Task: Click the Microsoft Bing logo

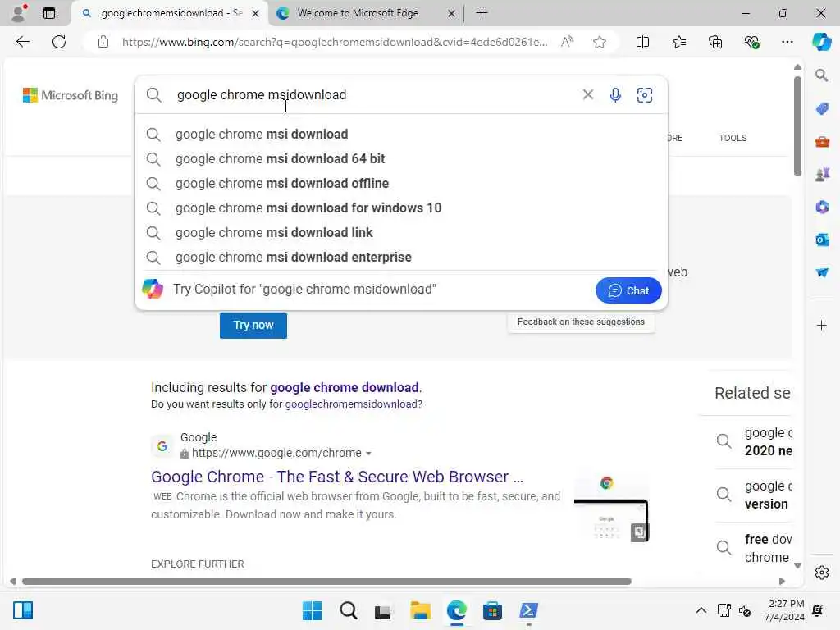Action: pos(71,95)
